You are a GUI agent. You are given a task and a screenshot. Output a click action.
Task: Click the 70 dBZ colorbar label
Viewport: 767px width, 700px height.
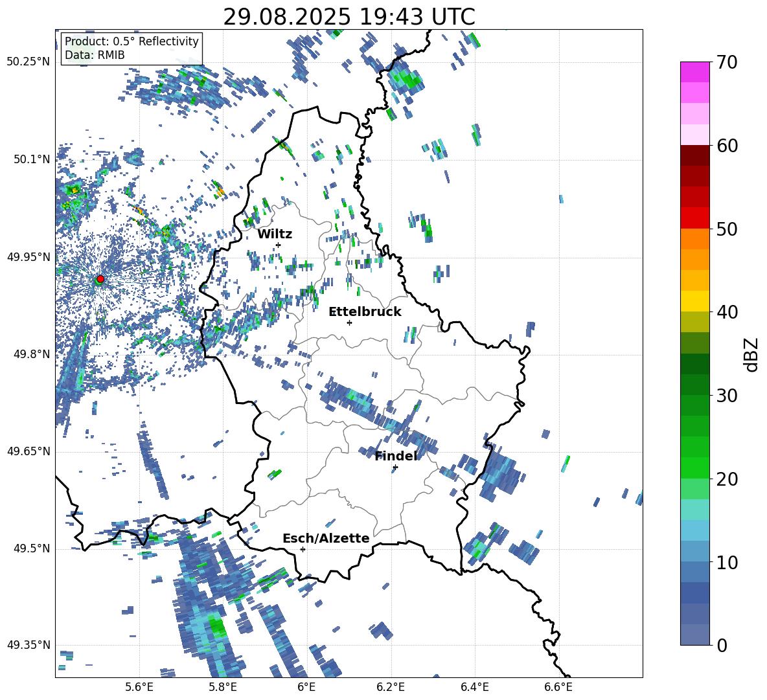727,63
